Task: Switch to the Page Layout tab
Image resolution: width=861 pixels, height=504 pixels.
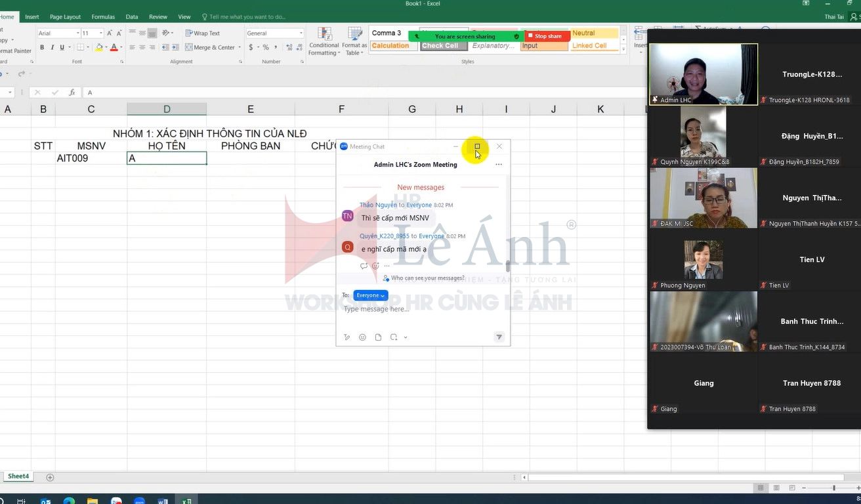Action: pyautogui.click(x=65, y=16)
